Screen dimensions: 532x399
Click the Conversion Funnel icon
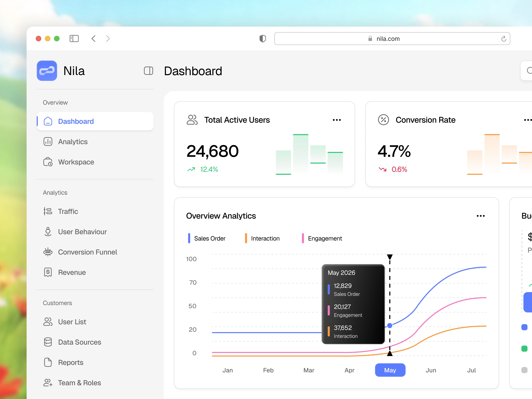[x=48, y=252]
